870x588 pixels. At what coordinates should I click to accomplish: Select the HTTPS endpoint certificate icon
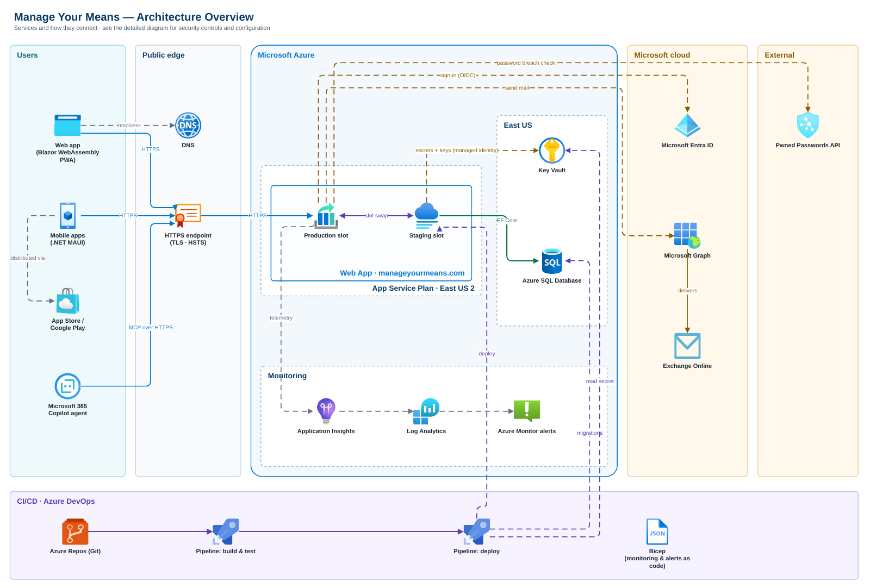[188, 216]
